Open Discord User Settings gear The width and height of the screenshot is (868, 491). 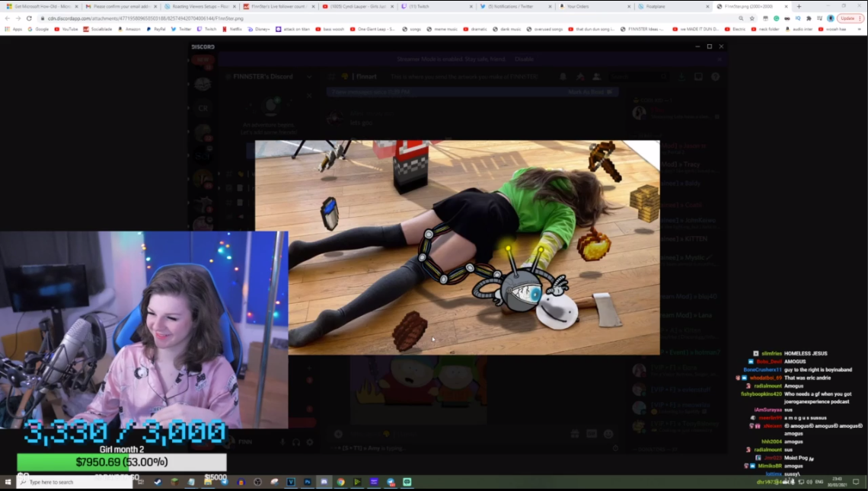coord(309,442)
